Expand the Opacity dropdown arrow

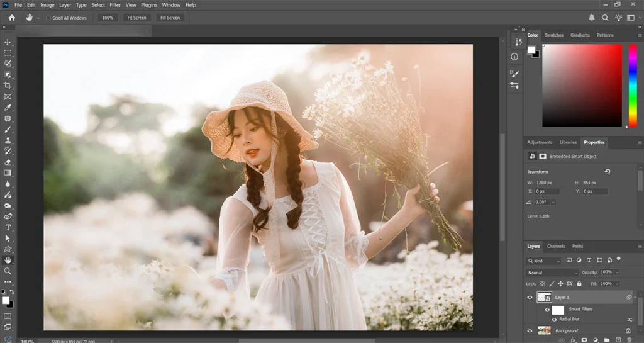point(617,273)
